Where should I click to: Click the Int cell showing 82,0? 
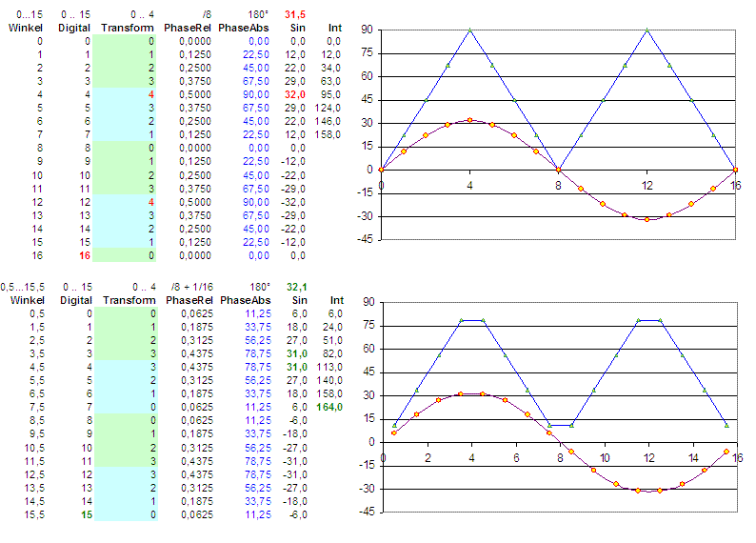(332, 353)
